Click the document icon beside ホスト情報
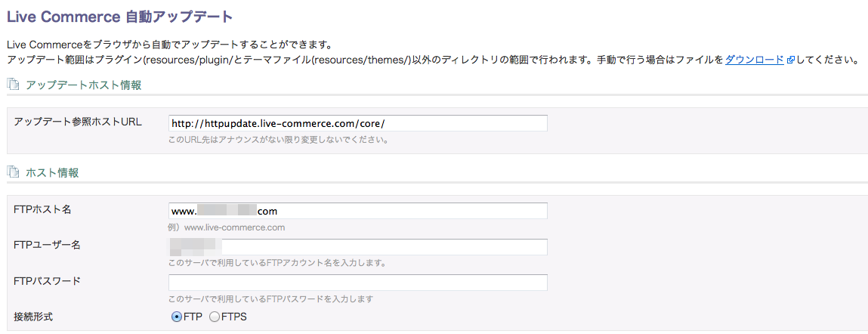Screen dimensions: 868x334 pos(12,173)
